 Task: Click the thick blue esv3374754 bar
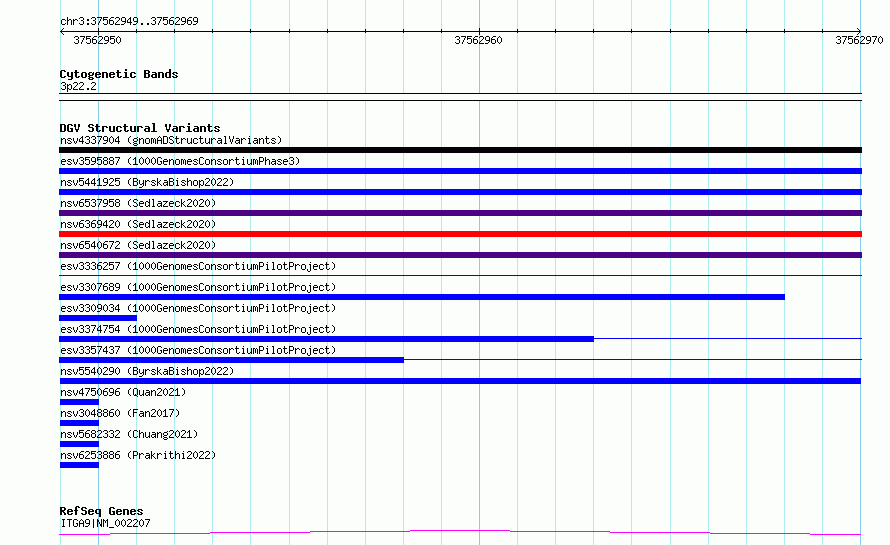pos(326,339)
